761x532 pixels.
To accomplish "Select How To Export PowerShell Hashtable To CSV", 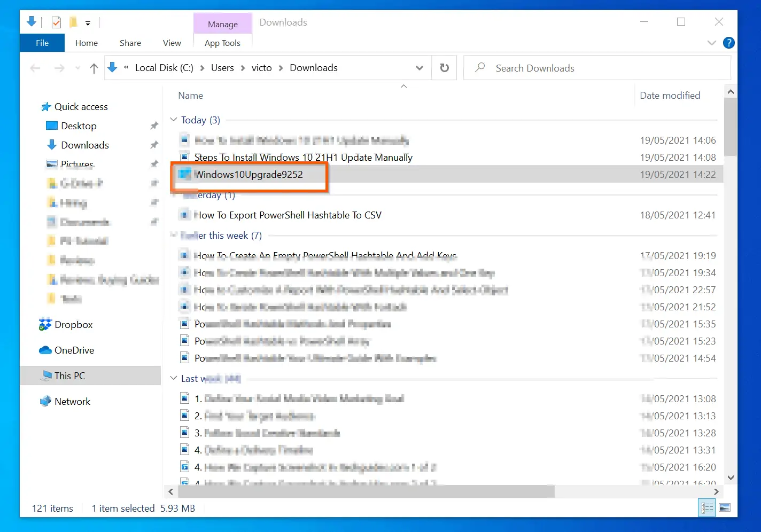I will coord(288,215).
